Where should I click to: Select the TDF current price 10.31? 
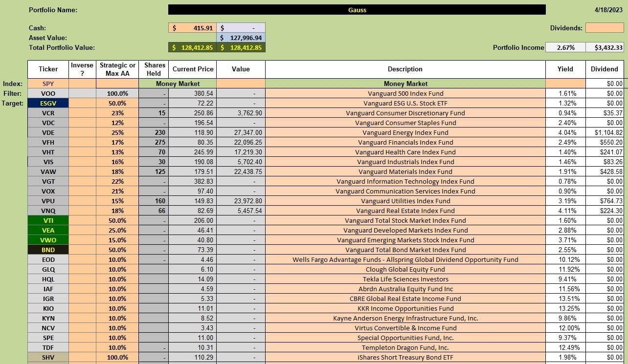coord(192,347)
